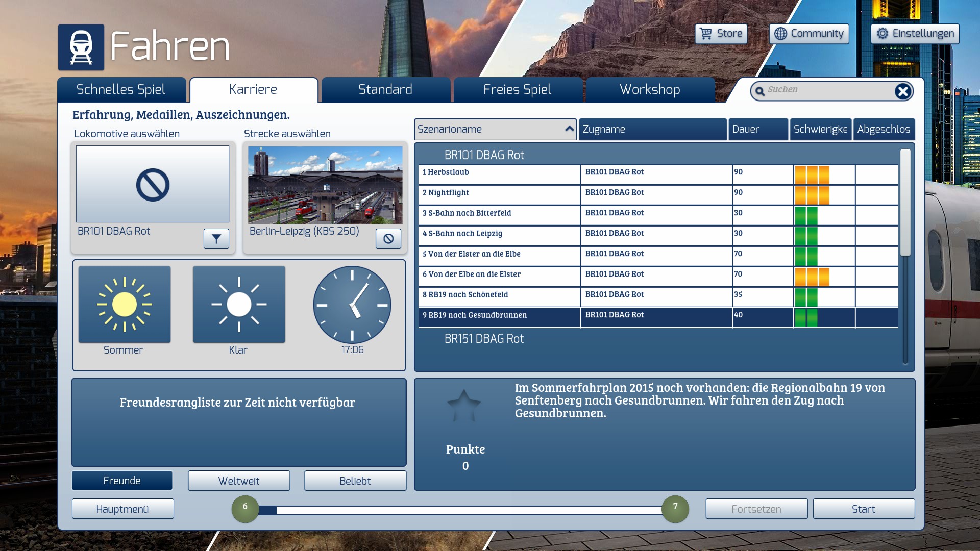Sort by the Szenarioname column arrow
980x551 pixels.
569,129
